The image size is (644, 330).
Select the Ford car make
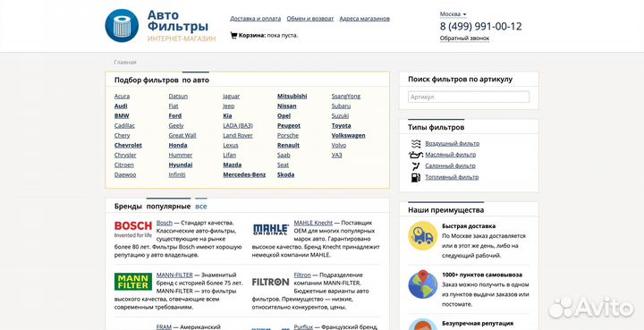[x=175, y=115]
